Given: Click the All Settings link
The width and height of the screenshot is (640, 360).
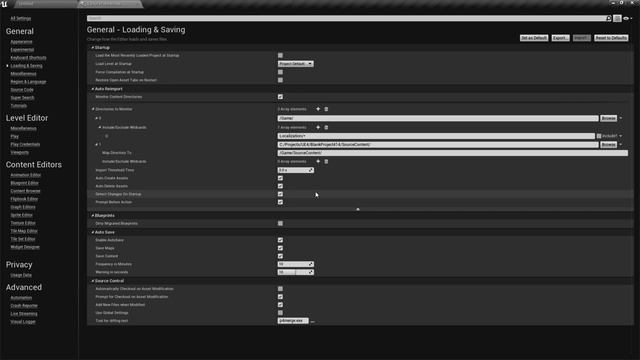Looking at the screenshot, I should [20, 18].
